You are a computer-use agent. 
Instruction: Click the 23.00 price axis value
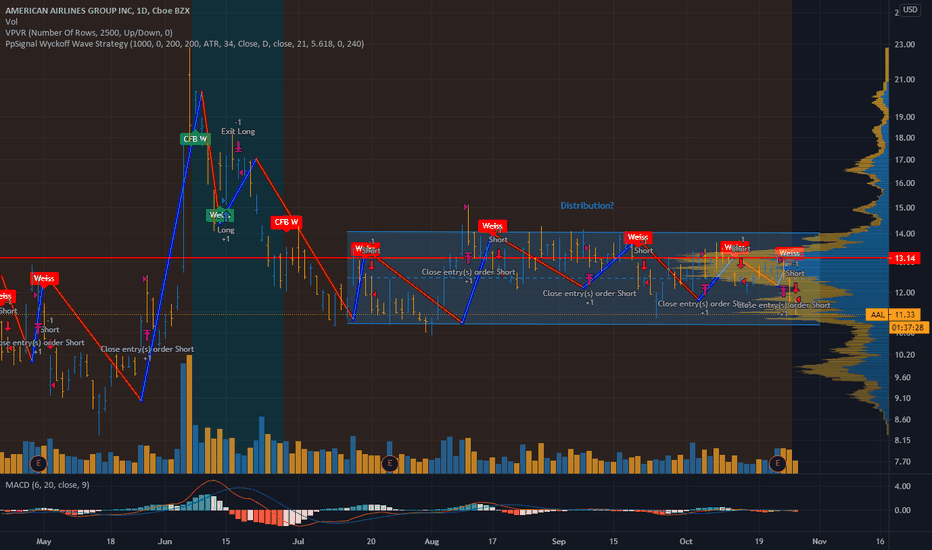click(905, 45)
